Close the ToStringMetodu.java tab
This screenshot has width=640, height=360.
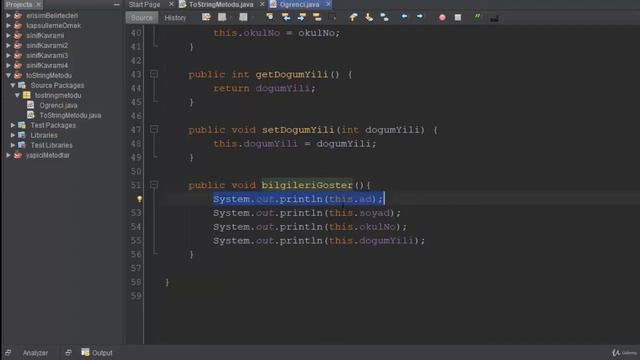(262, 4)
